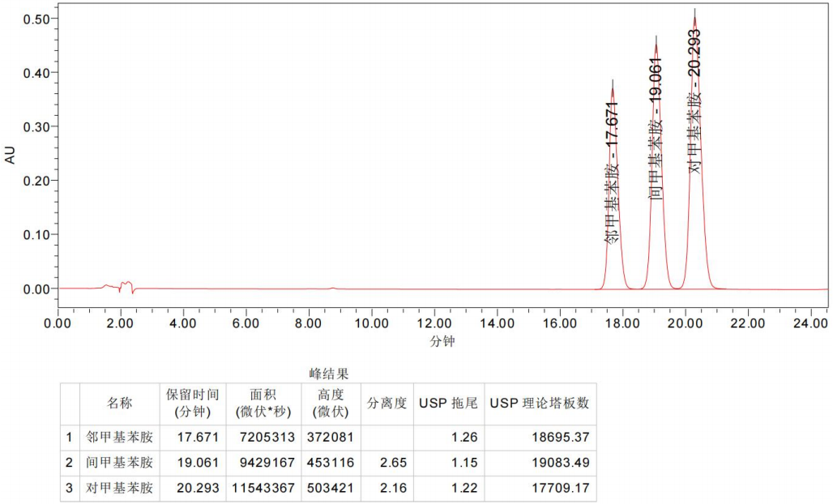The width and height of the screenshot is (833, 504).
Task: Select the 保留时间 column header
Action: (x=193, y=404)
